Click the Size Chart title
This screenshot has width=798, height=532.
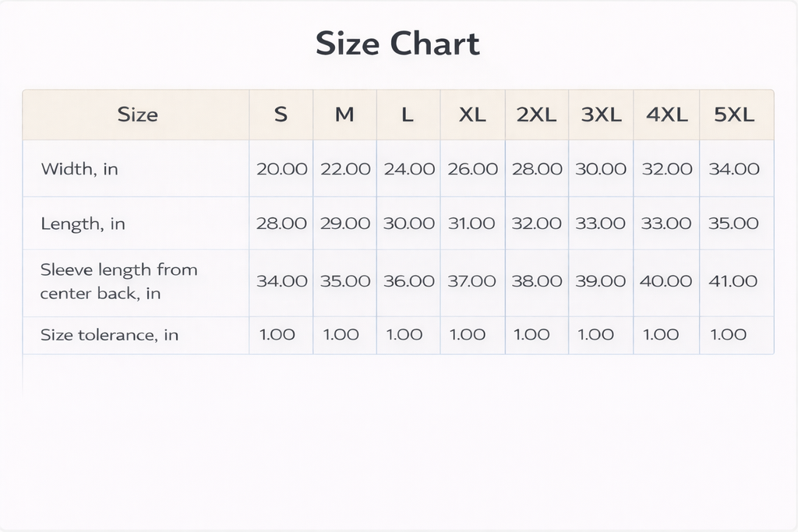397,44
